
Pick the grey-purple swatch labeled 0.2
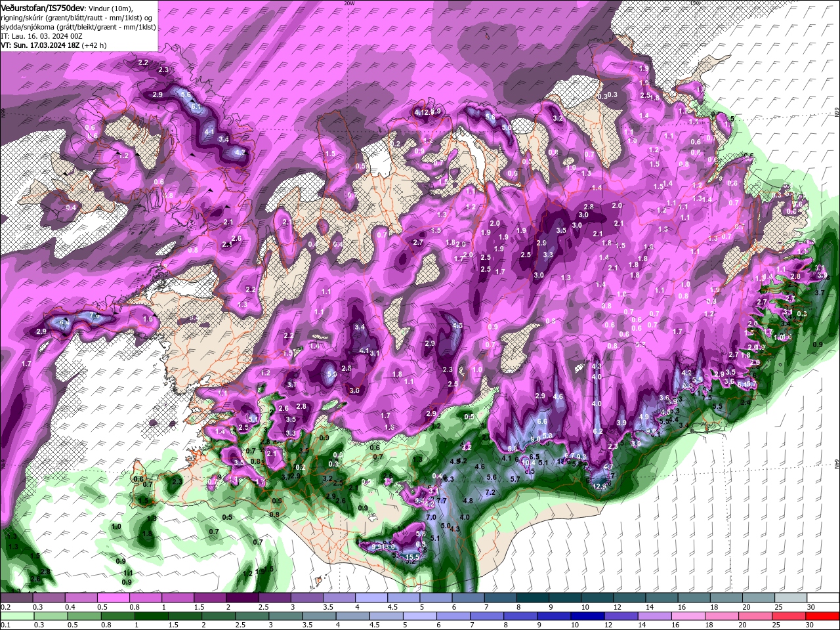coord(17,598)
